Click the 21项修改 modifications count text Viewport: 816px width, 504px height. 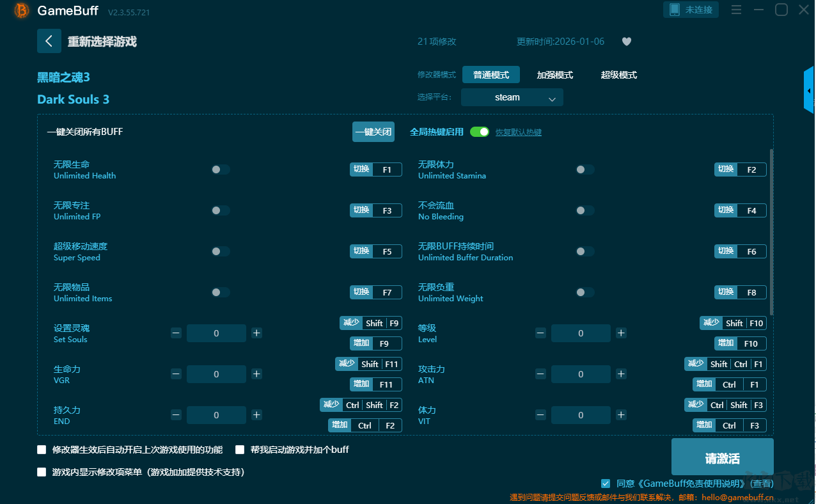(x=437, y=42)
